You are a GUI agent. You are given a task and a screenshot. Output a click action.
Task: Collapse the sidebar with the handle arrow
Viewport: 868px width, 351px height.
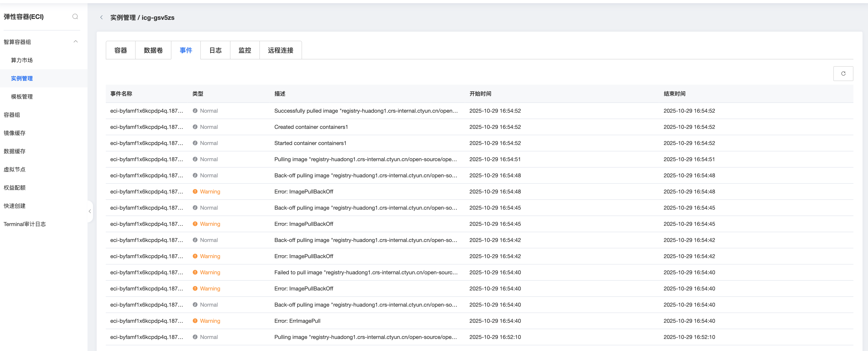pos(90,211)
